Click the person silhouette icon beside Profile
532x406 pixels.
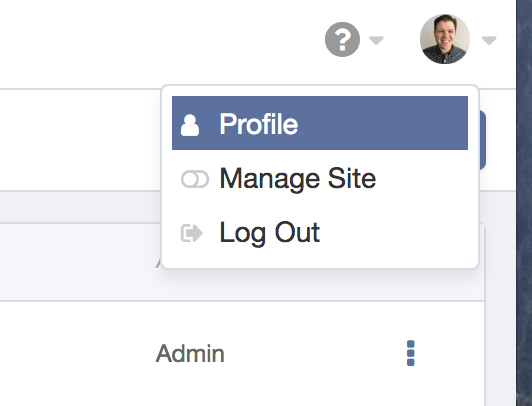click(190, 125)
